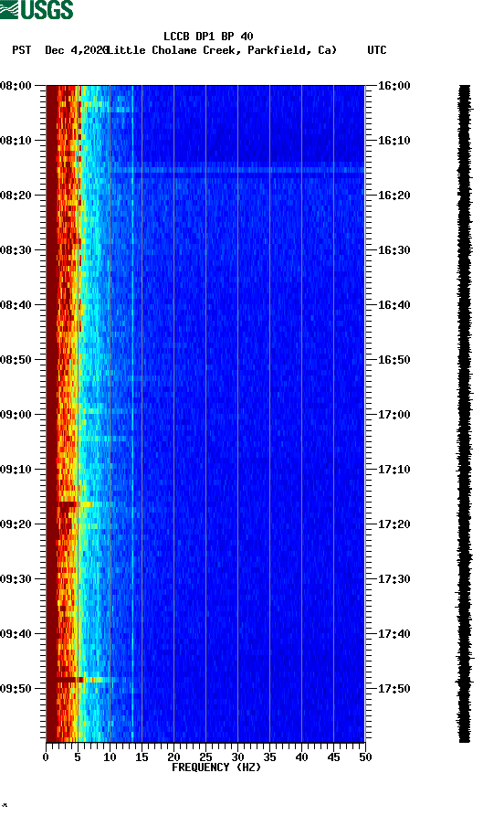This screenshot has width=504, height=815.
Task: Click the '09:50' PST time label
Action: pyautogui.click(x=16, y=689)
